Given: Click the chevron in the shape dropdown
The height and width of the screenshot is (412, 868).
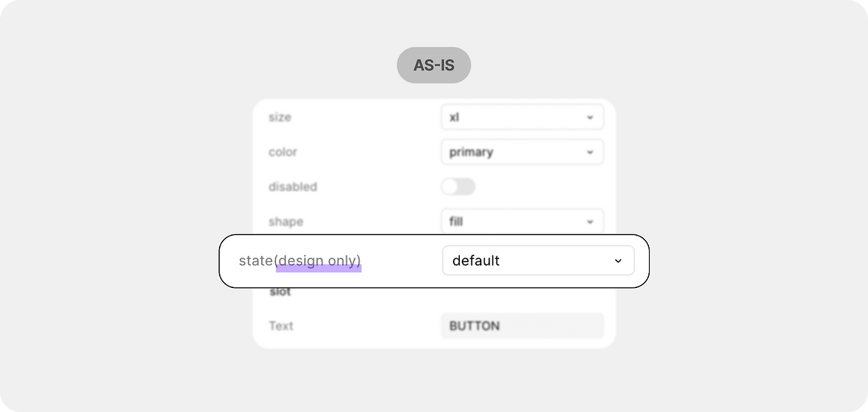Looking at the screenshot, I should click(x=590, y=222).
